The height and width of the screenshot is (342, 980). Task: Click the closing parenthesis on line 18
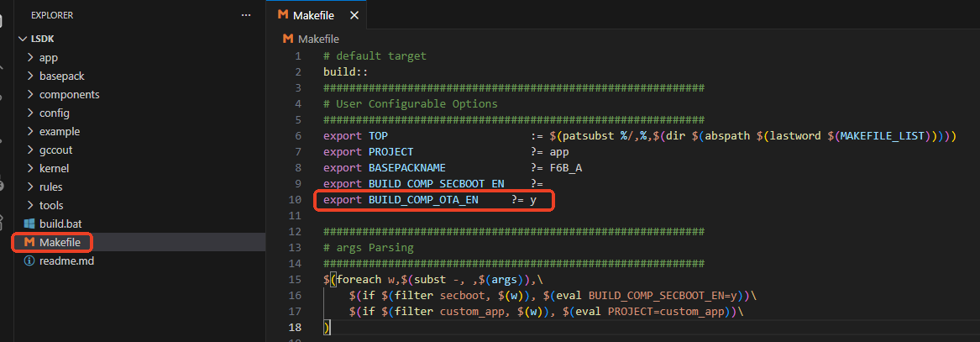click(x=327, y=327)
